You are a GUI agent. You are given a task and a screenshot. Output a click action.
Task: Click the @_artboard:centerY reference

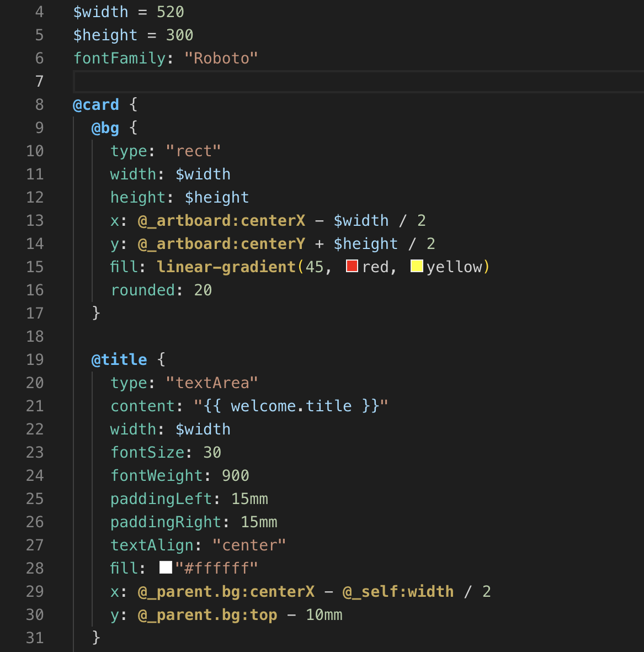click(221, 243)
